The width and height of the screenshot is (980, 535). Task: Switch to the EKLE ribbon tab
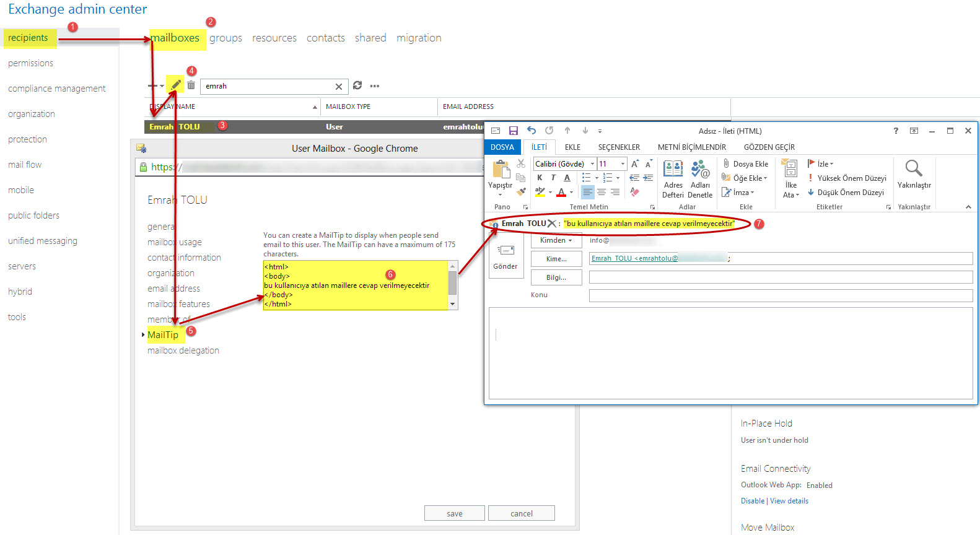[x=572, y=147]
